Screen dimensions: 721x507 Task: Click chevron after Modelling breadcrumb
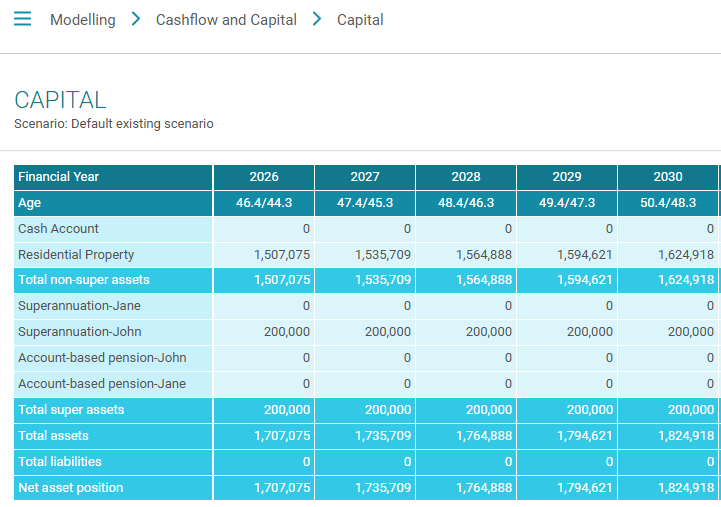136,20
